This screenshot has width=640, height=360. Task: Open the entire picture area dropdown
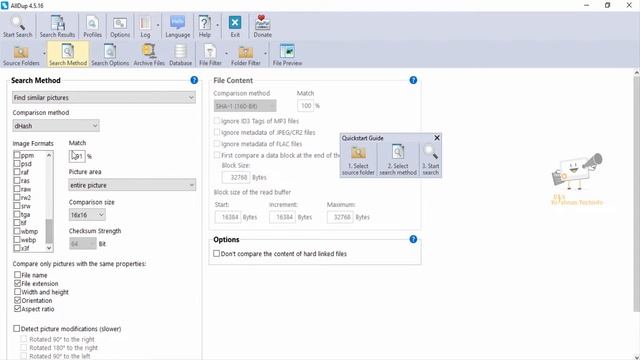point(132,185)
